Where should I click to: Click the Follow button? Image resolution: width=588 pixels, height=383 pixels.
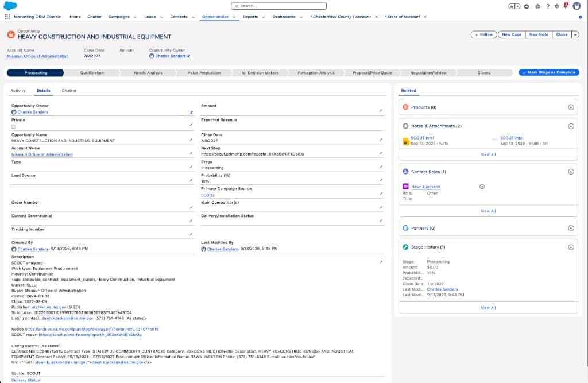[483, 34]
